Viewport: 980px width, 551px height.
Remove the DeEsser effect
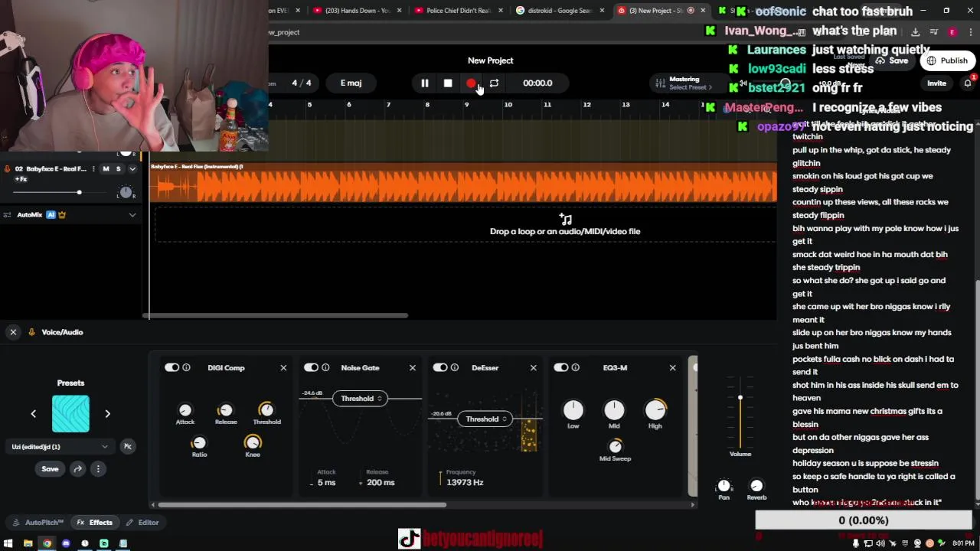coord(534,367)
